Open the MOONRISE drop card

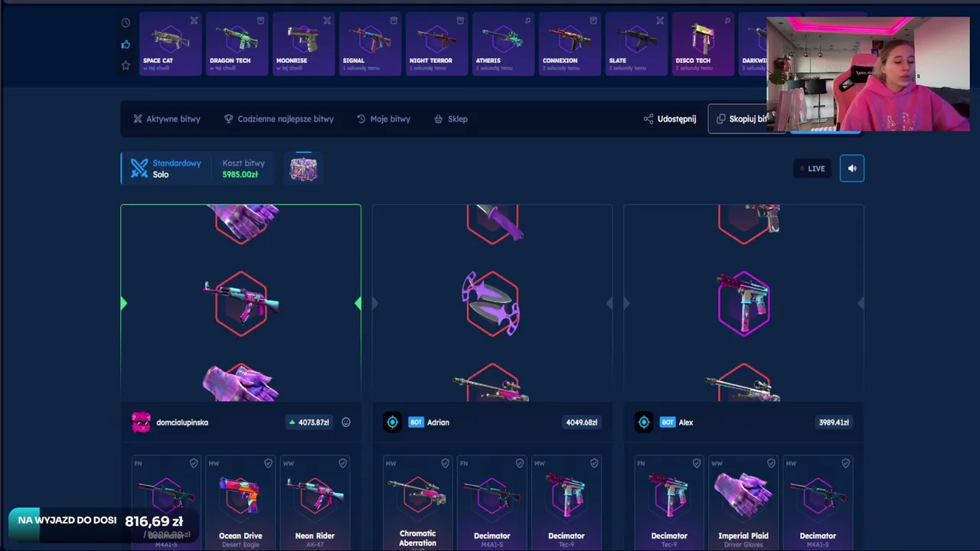(303, 44)
